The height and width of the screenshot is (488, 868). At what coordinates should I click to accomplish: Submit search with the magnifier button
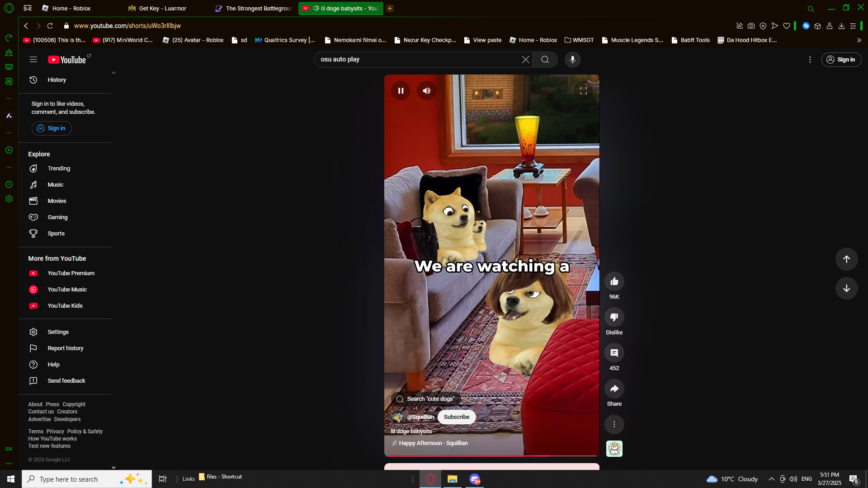point(545,60)
